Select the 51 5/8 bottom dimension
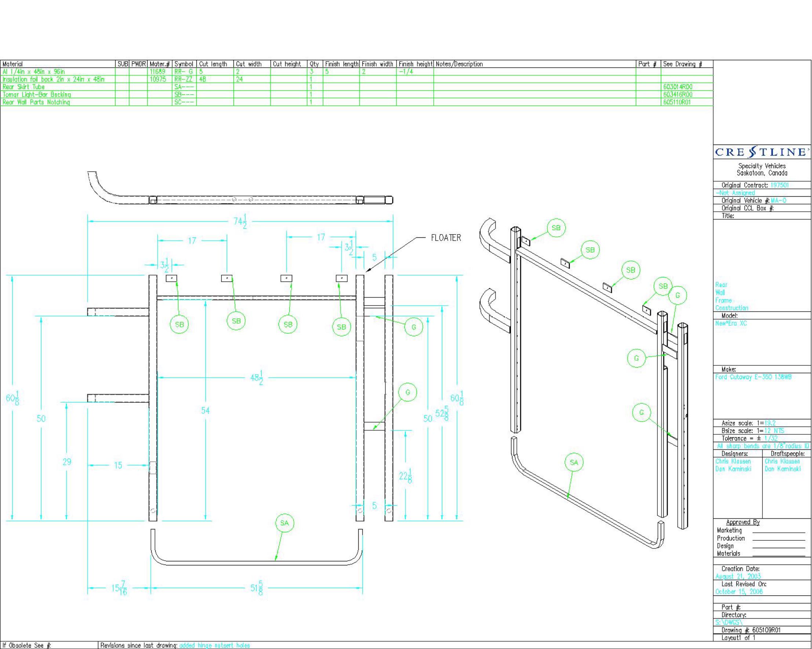 coord(257,588)
